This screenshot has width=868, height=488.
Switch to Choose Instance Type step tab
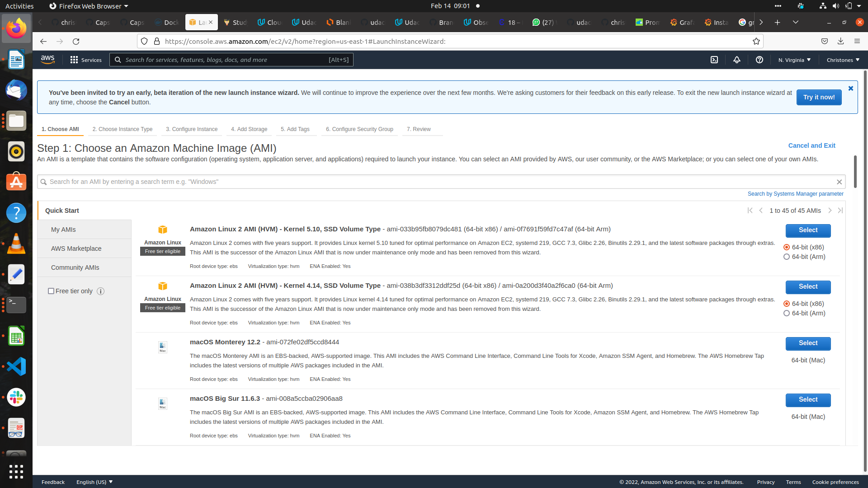[x=123, y=129]
